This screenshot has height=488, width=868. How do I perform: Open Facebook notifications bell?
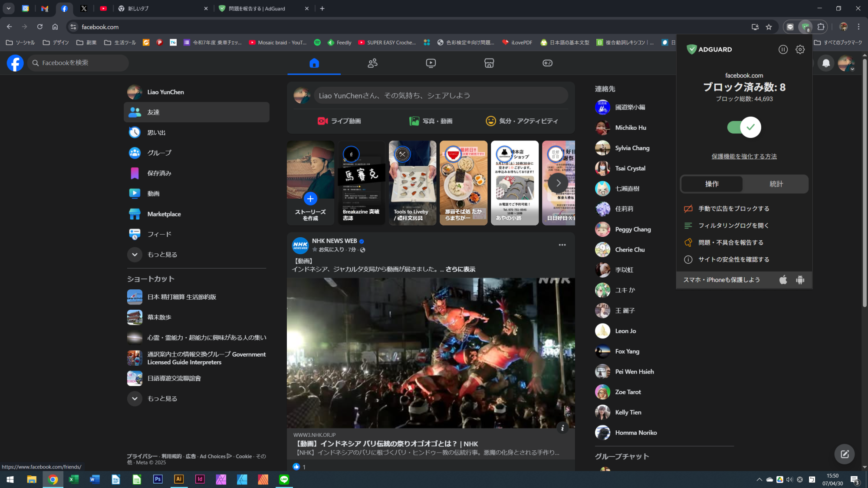coord(825,63)
